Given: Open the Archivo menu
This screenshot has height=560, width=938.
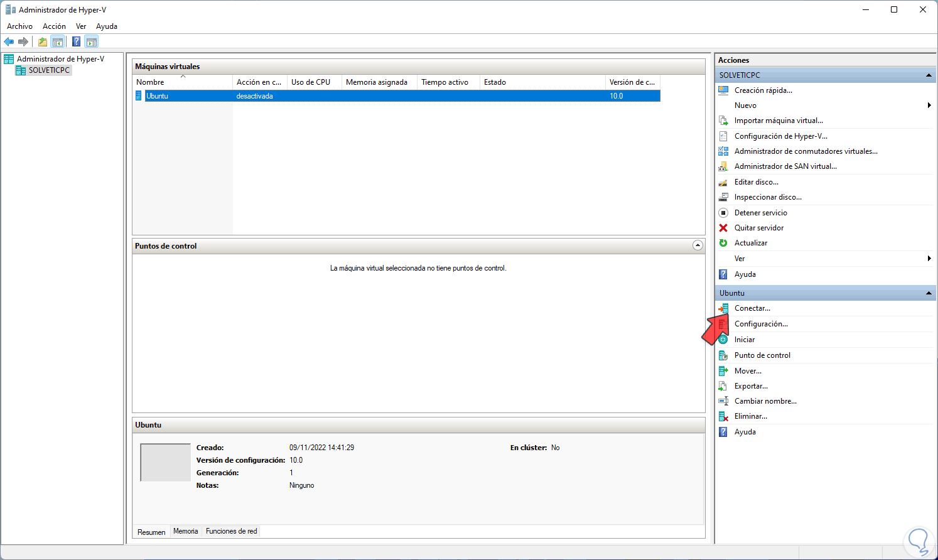Looking at the screenshot, I should 19,26.
